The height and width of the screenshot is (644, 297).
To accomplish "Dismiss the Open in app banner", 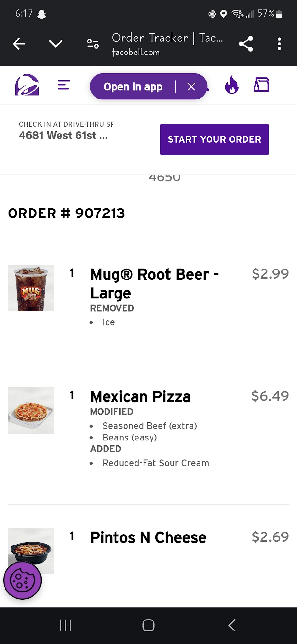I will coord(191,87).
